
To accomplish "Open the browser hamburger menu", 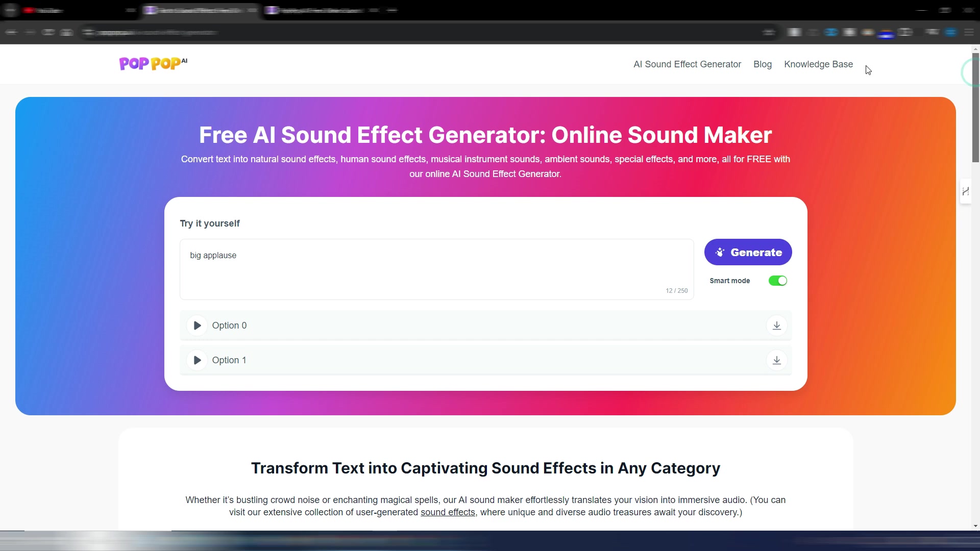I will (969, 32).
